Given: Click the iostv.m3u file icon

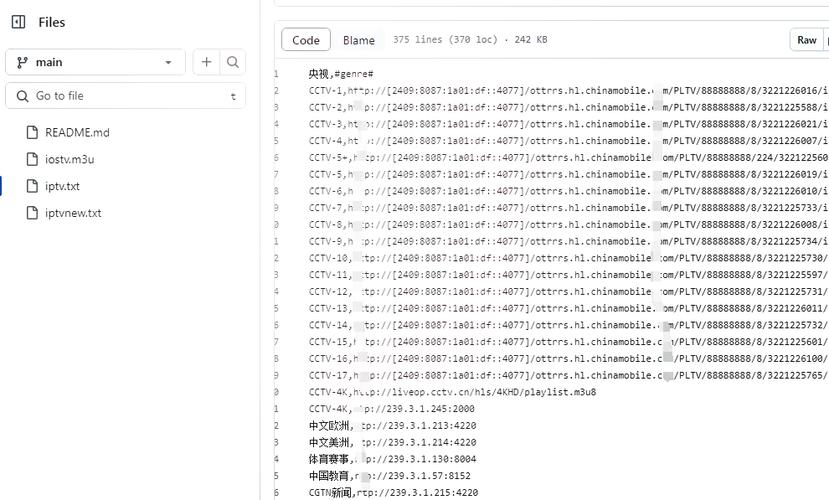Looking at the screenshot, I should (x=32, y=159).
